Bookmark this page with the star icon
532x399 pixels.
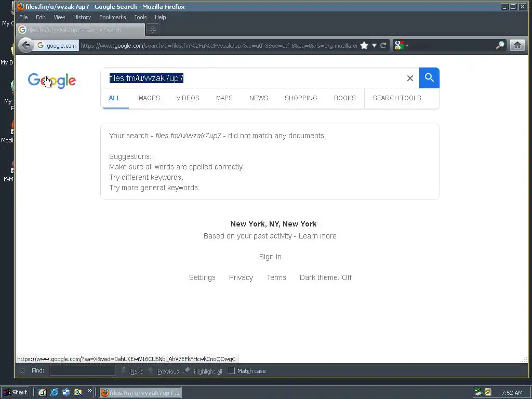click(364, 46)
